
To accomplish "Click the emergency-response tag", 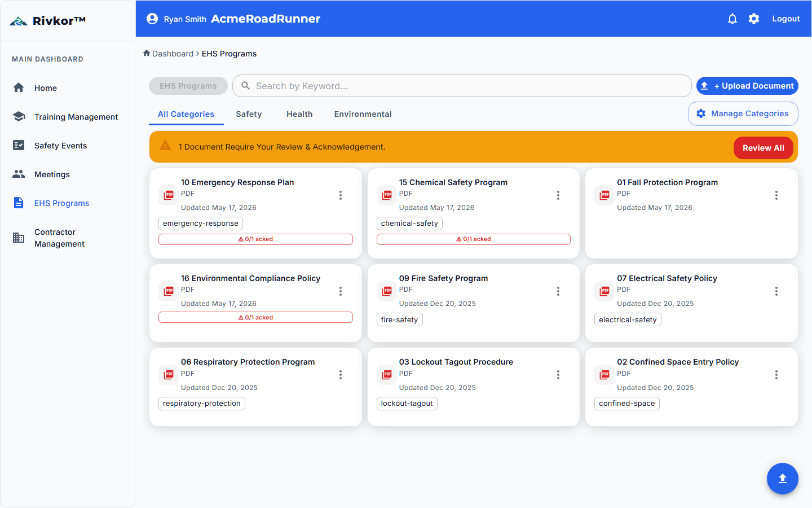I will pos(201,224).
